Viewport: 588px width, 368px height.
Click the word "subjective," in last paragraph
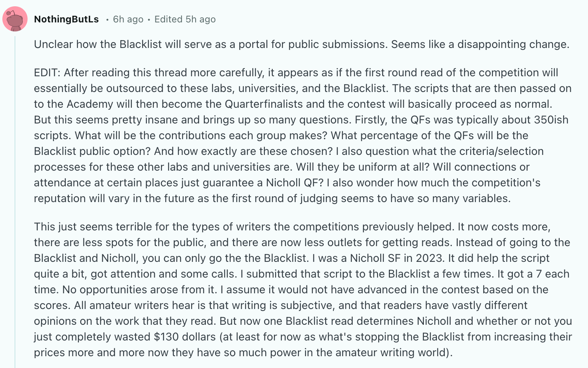pos(307,305)
